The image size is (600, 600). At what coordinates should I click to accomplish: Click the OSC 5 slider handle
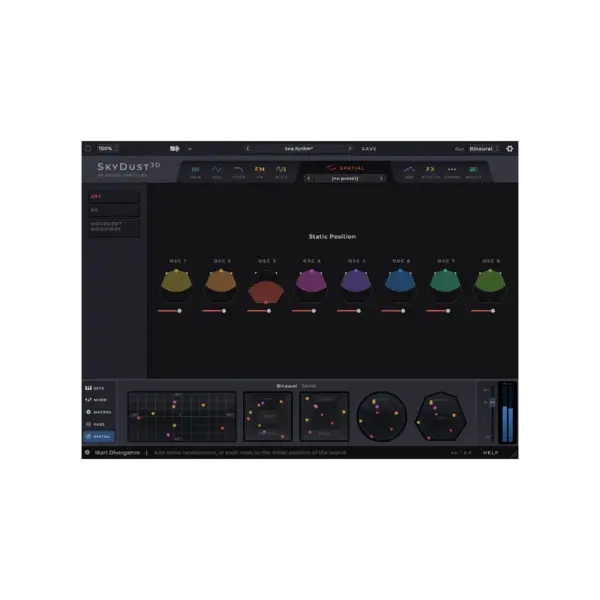click(x=359, y=311)
